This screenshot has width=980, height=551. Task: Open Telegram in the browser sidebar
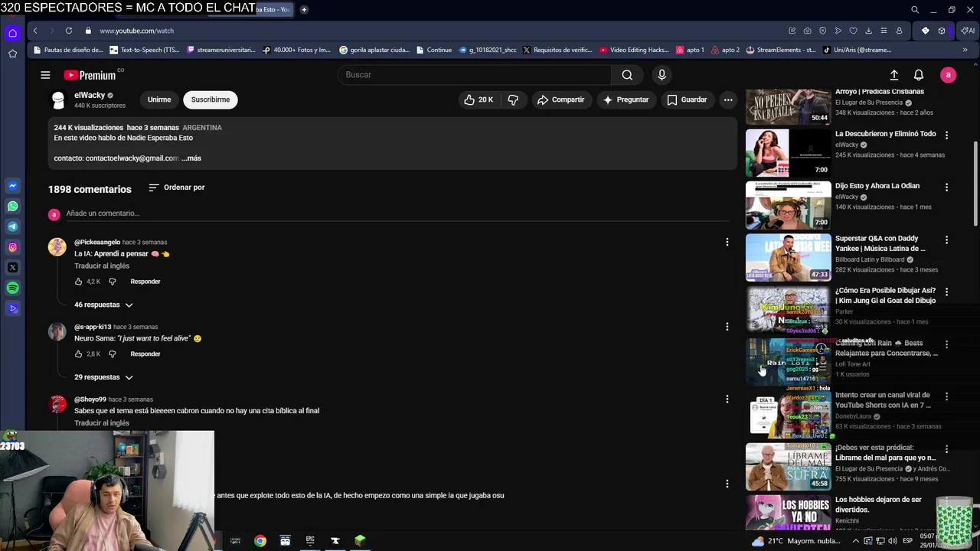pyautogui.click(x=12, y=227)
